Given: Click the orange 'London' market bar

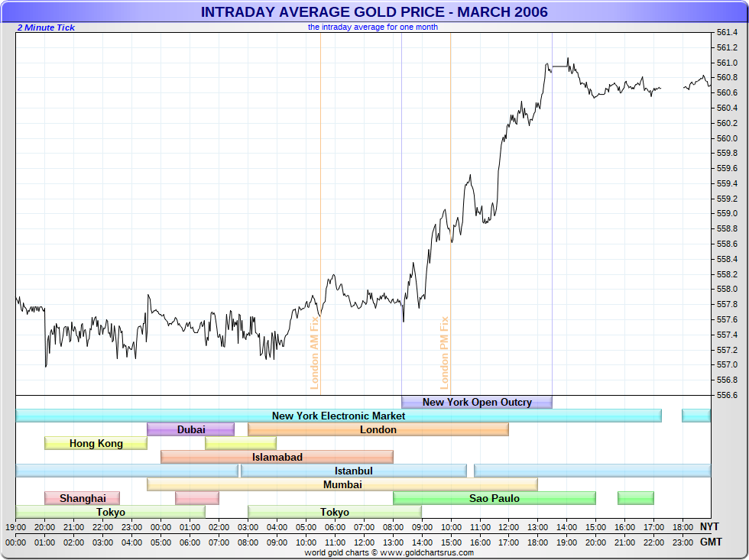Looking at the screenshot, I should coord(378,429).
